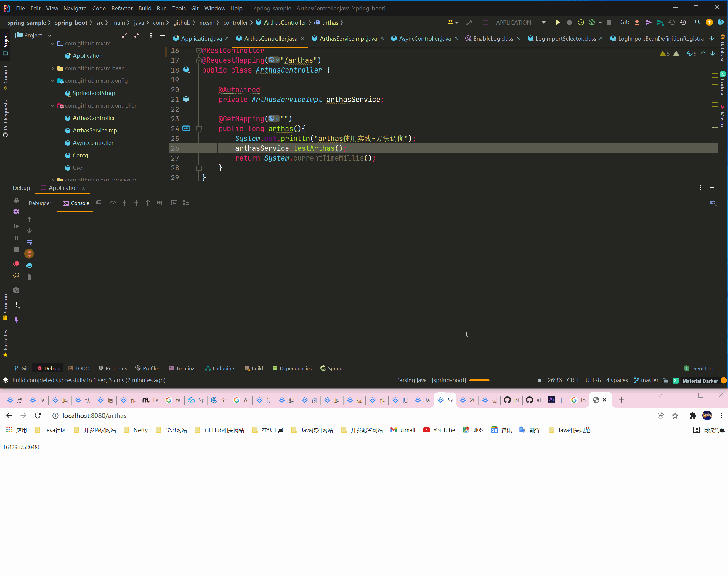Clear console output with the trash icon

[29, 277]
